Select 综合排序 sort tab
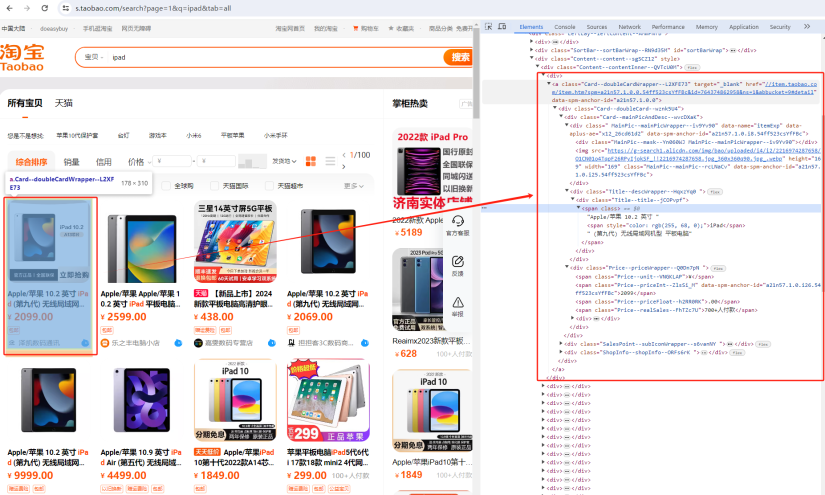 click(32, 161)
